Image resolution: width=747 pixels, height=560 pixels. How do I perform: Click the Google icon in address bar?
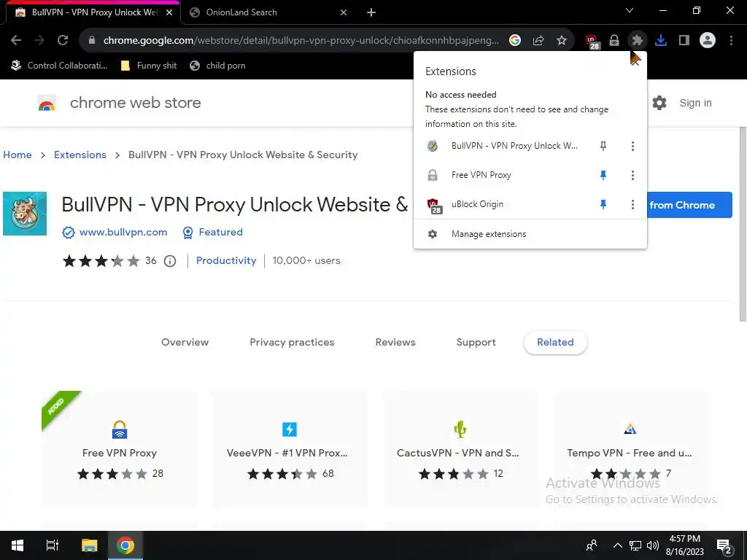point(514,41)
